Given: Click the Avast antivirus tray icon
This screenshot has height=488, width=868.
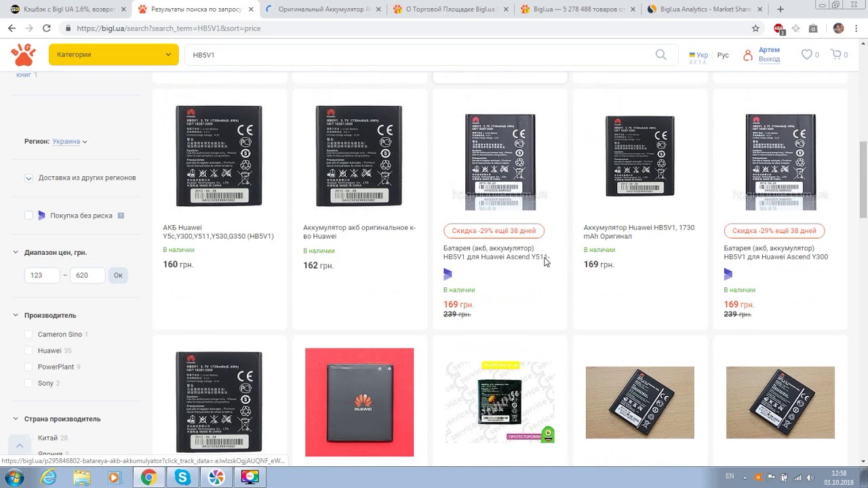Looking at the screenshot, I should pos(758,477).
